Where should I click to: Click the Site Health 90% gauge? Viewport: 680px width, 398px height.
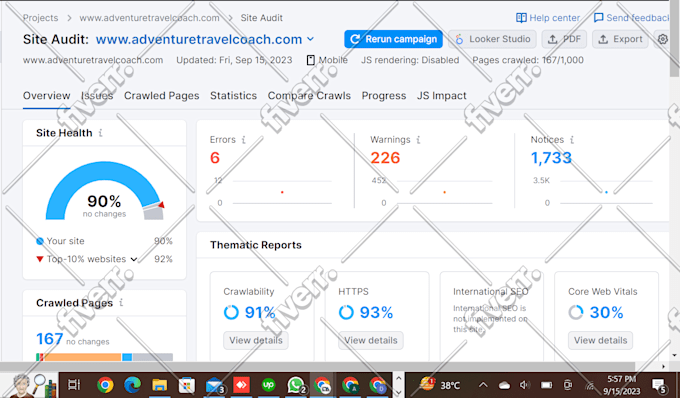(105, 191)
